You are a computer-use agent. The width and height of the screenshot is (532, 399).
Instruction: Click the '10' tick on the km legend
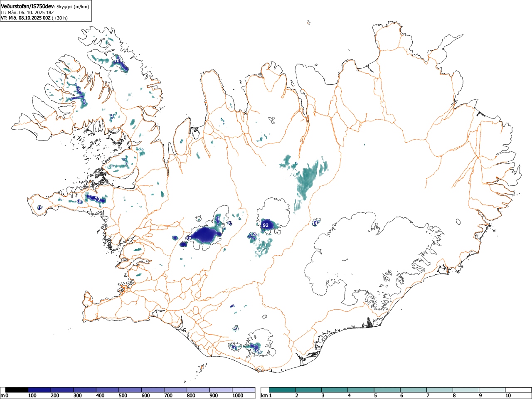click(x=508, y=396)
